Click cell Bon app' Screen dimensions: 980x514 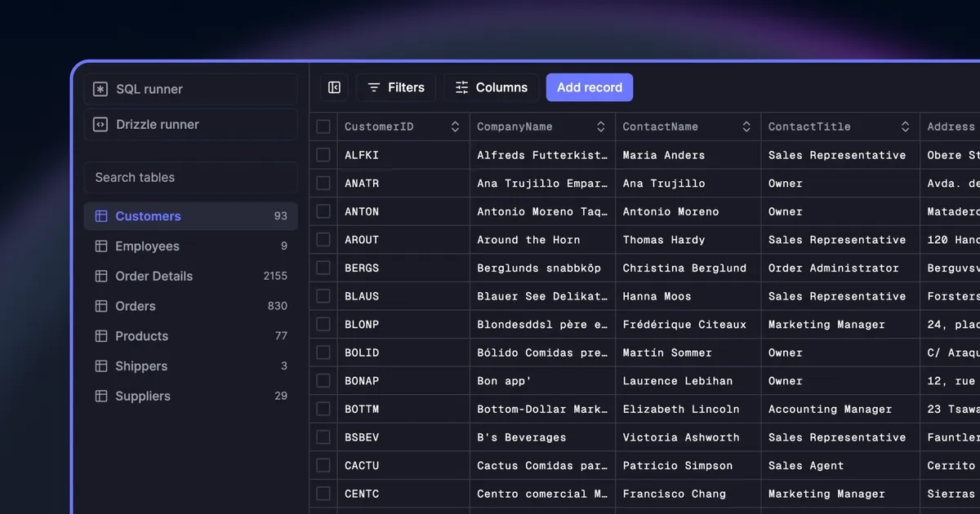pos(542,381)
